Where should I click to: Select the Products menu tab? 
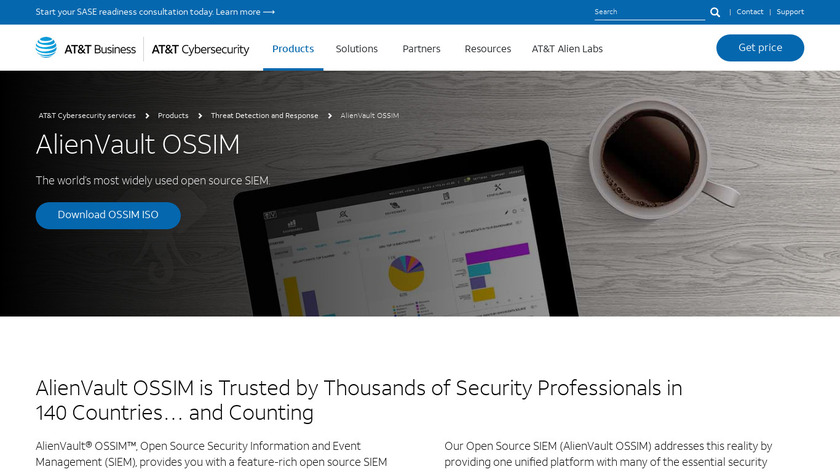click(293, 49)
